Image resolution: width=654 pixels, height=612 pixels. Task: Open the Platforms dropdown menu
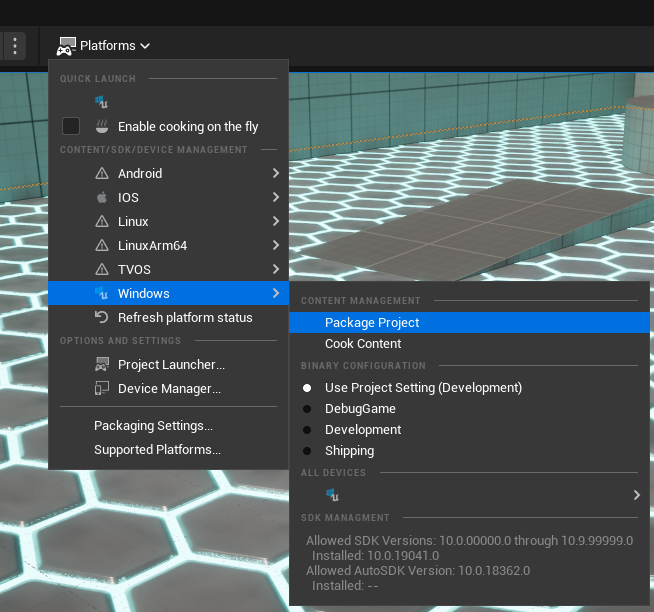tap(103, 45)
